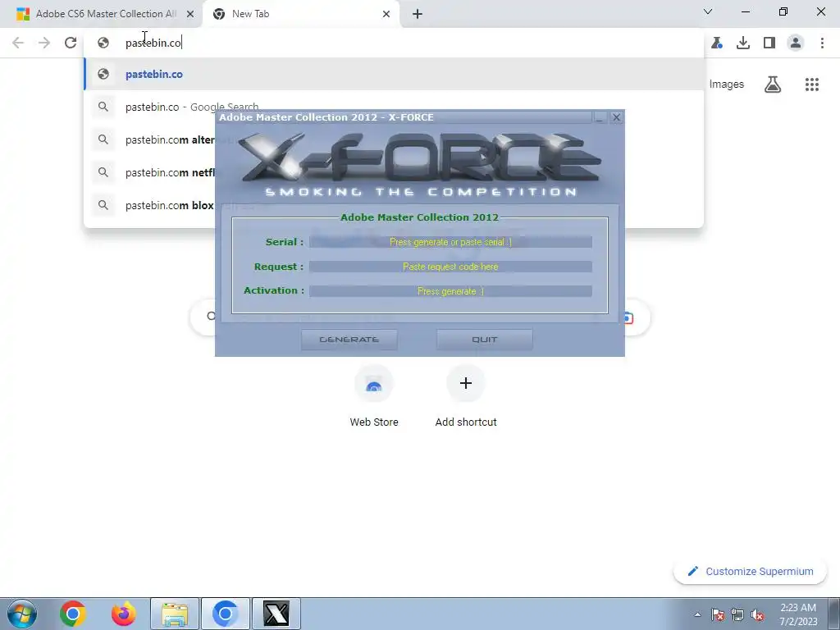
Task: Switch to the X-FORCE taskbar button
Action: (276, 614)
